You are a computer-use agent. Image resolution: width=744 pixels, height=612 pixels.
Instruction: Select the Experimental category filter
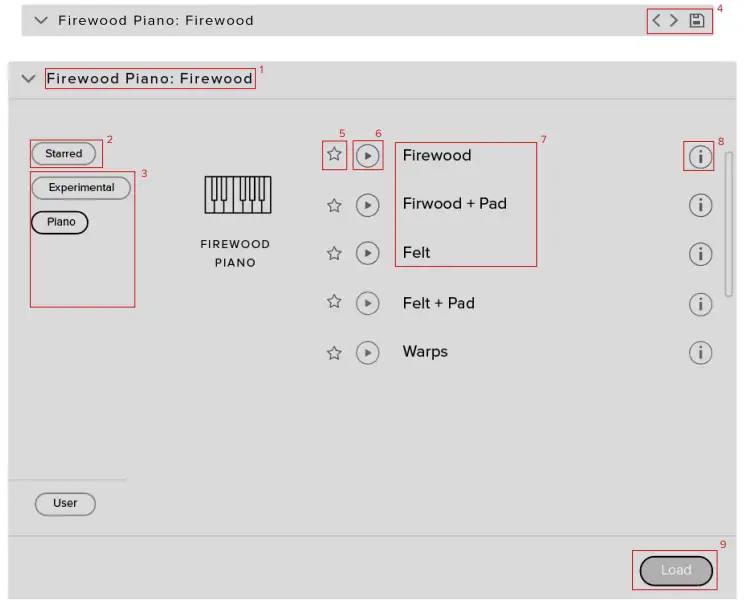[x=81, y=188]
